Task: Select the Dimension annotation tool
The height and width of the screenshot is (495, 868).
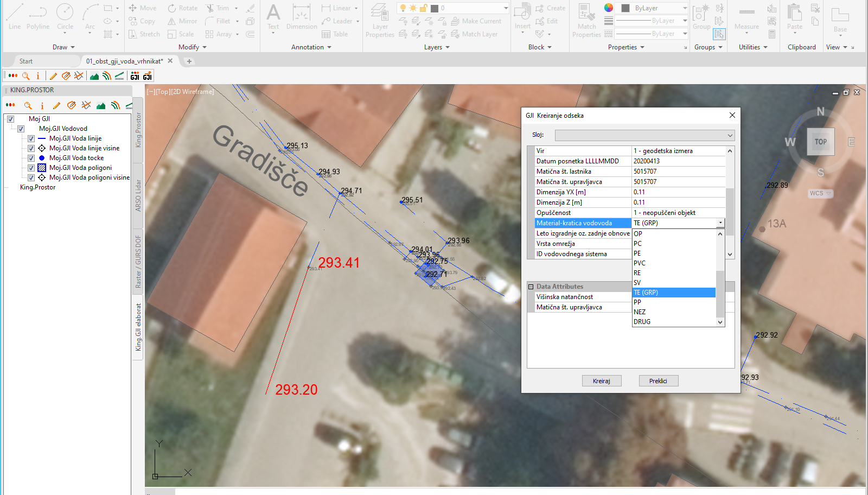Action: point(302,17)
